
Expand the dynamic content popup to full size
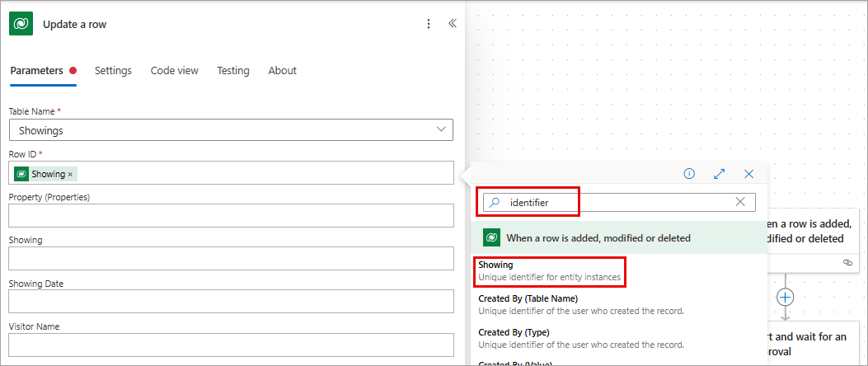click(719, 174)
